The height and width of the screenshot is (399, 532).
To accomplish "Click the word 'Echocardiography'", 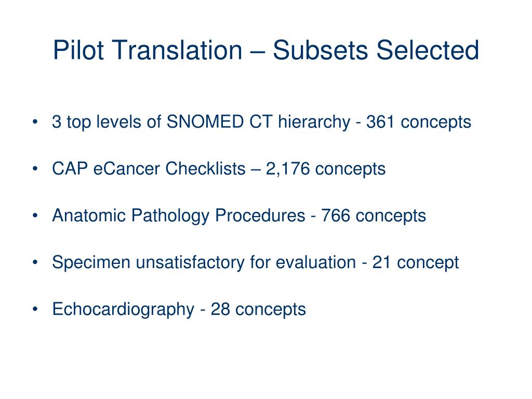I will tap(123, 310).
